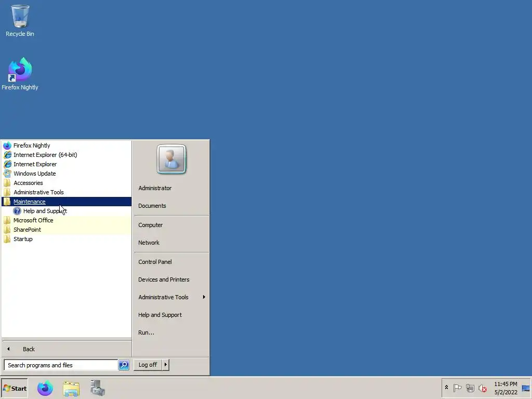The image size is (532, 399).
Task: Click the Search programs and files box
Action: [x=61, y=365]
